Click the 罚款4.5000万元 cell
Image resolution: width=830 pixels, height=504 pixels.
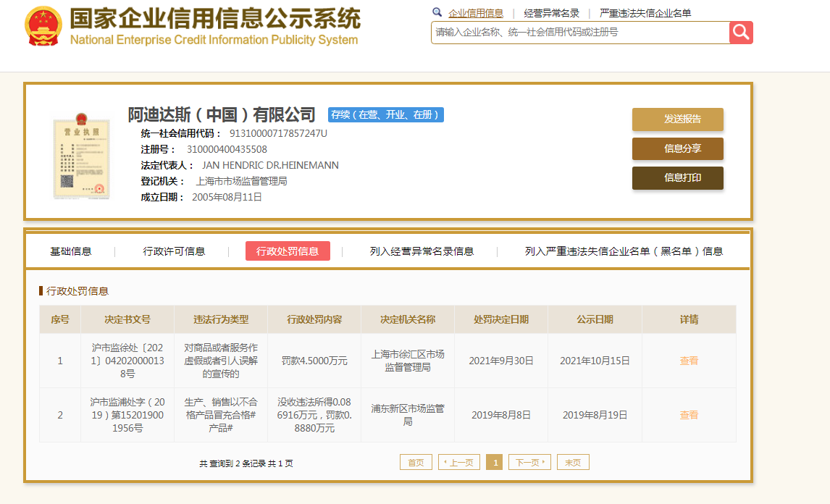coord(314,361)
